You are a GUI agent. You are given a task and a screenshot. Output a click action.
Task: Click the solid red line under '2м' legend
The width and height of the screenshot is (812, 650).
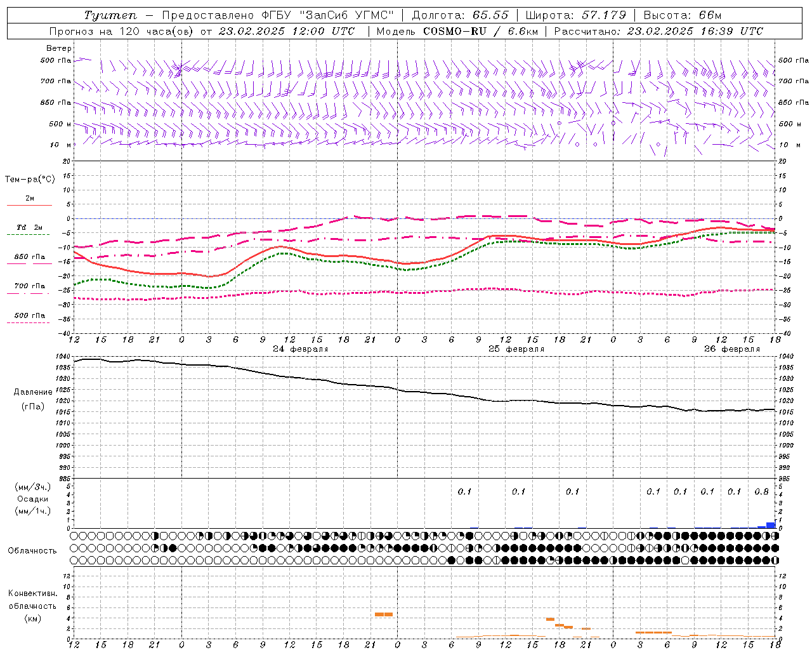tap(29, 206)
